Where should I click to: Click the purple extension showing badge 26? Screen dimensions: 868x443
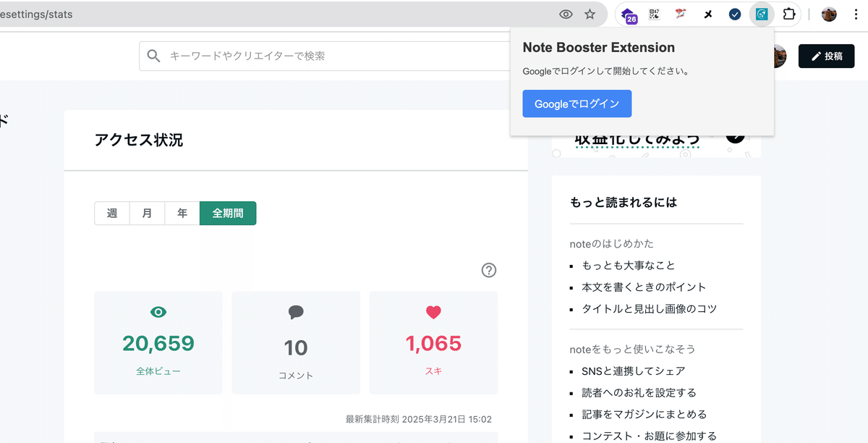(628, 14)
